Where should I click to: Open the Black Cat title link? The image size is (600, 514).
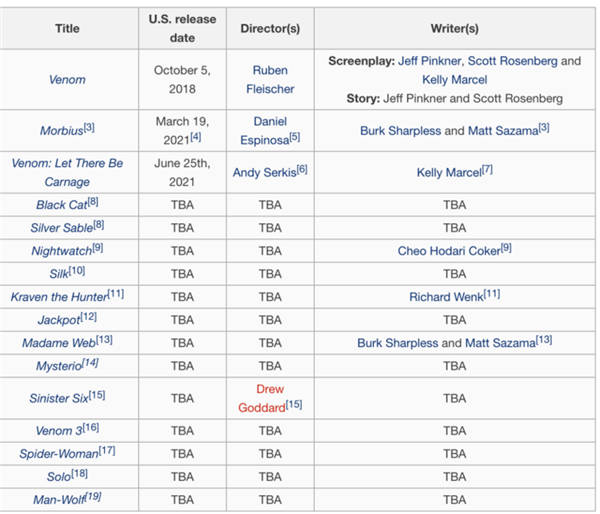(62, 205)
